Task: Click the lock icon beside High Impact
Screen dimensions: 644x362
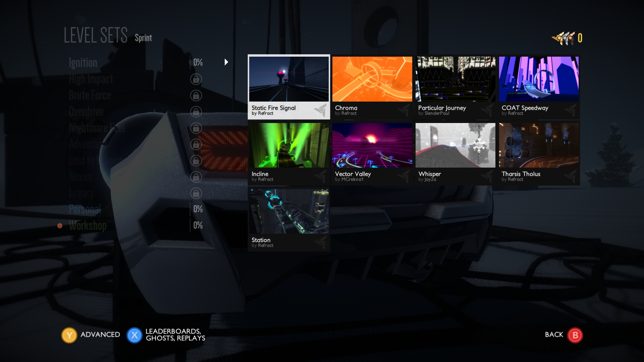Action: (196, 79)
